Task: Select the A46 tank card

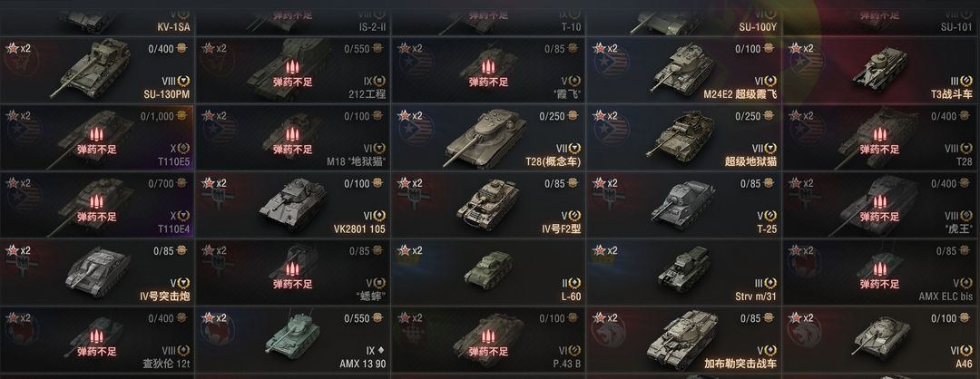Action: [x=880, y=340]
